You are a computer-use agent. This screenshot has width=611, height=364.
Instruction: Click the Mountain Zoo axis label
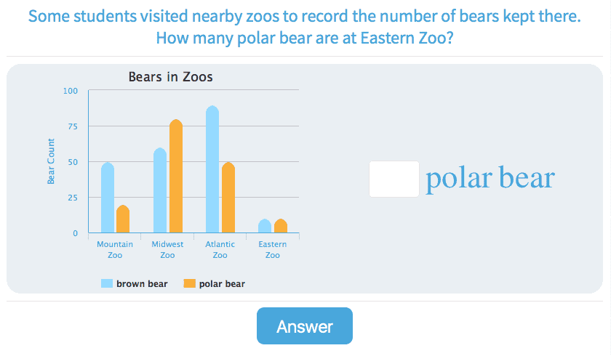point(115,250)
